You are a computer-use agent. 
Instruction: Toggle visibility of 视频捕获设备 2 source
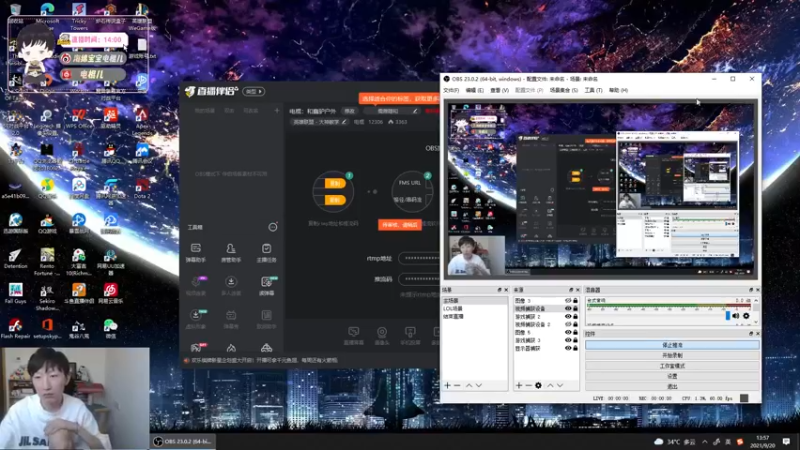[x=568, y=324]
